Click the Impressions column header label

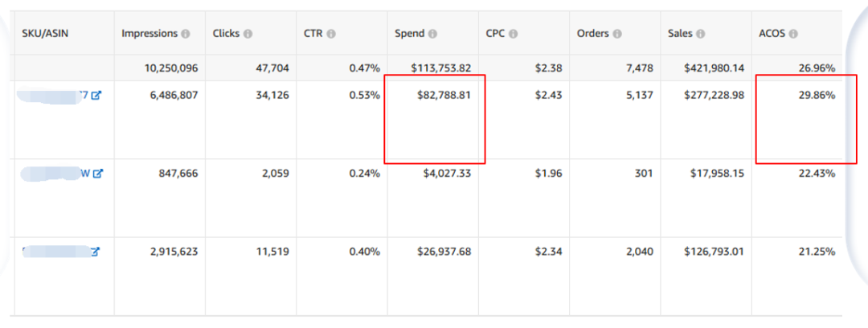click(149, 34)
